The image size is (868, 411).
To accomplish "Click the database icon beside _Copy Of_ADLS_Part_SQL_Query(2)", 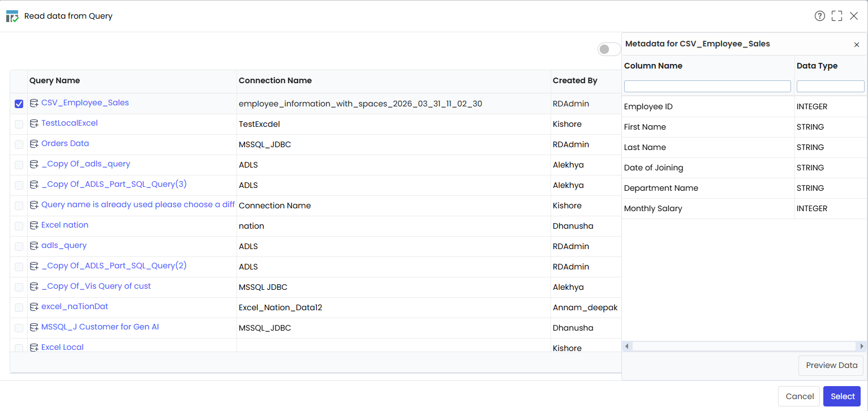I will tap(34, 266).
